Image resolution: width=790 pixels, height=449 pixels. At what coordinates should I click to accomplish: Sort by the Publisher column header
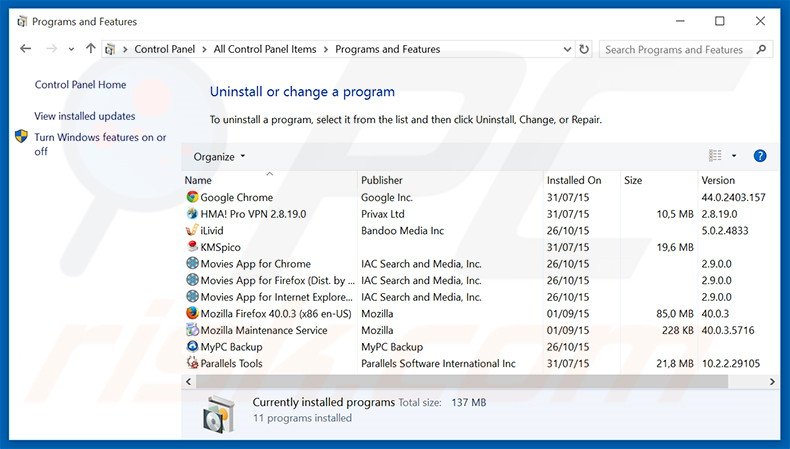(x=381, y=180)
